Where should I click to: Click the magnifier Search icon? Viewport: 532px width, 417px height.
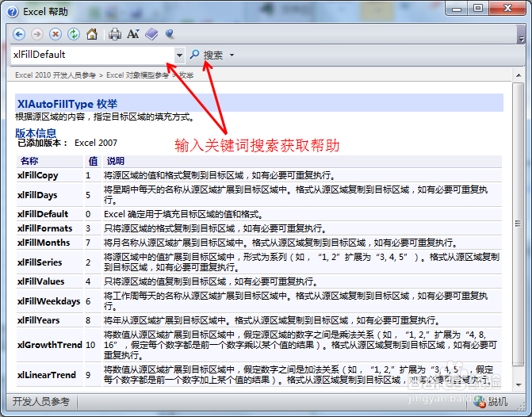[194, 54]
